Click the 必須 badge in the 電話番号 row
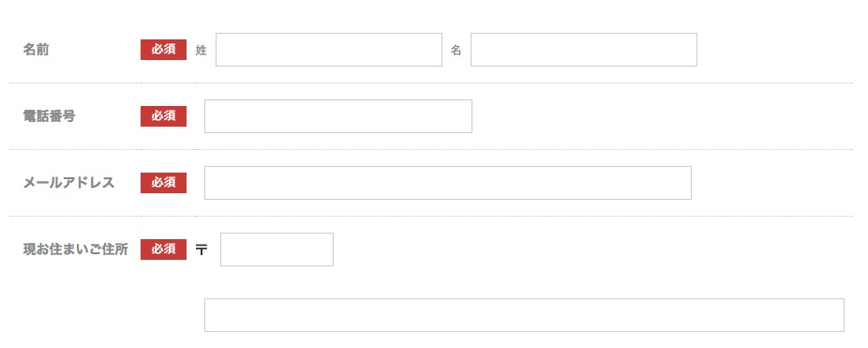This screenshot has width=868, height=348. pos(163,116)
